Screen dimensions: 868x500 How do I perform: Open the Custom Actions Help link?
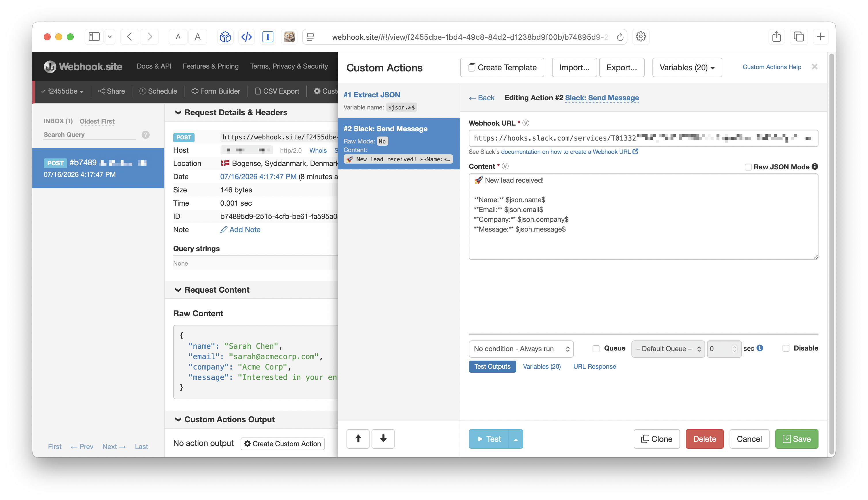pos(772,67)
